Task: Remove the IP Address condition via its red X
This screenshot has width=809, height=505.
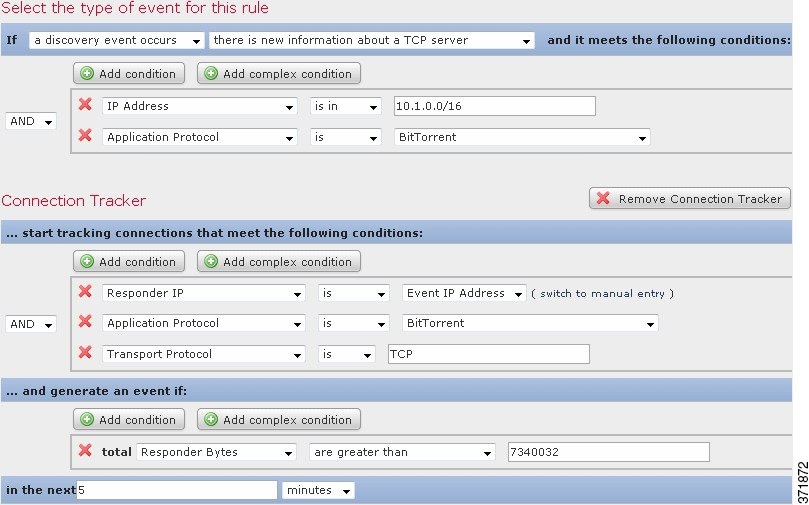Action: tap(85, 105)
